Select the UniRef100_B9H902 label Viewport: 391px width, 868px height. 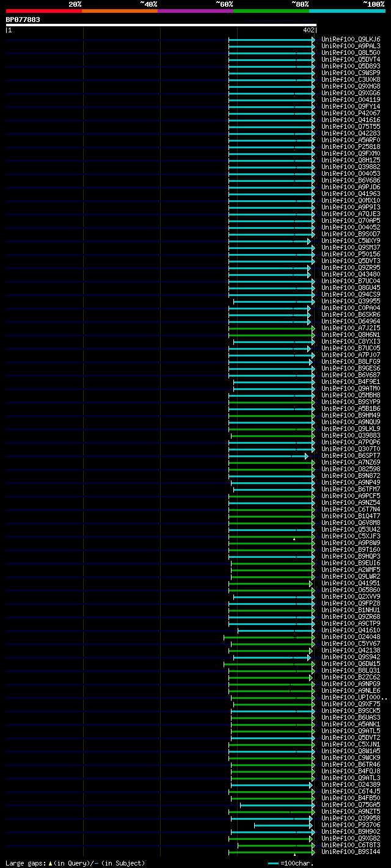coord(351,831)
